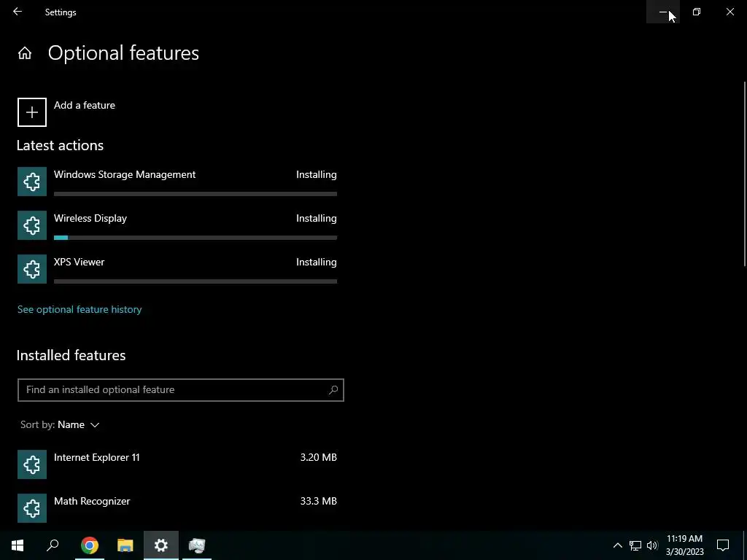This screenshot has width=747, height=560.
Task: Select the Math Recognizer puzzle icon
Action: [32, 508]
